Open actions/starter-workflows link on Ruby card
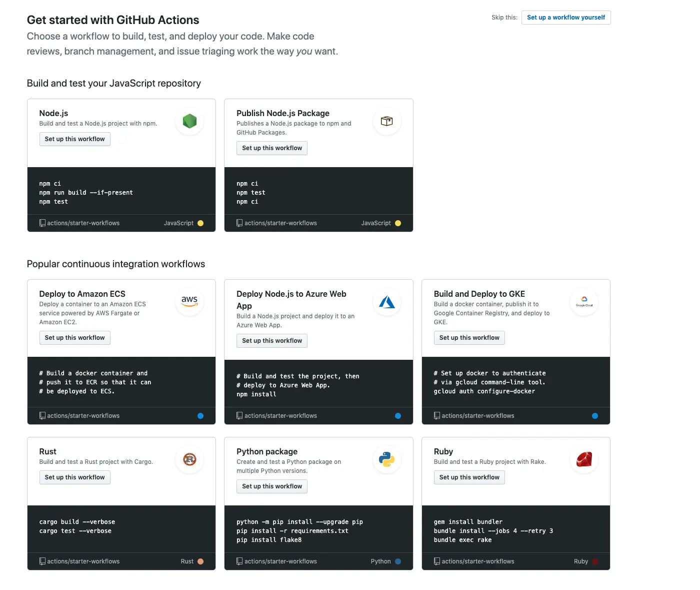Image resolution: width=700 pixels, height=590 pixels. pyautogui.click(x=478, y=561)
